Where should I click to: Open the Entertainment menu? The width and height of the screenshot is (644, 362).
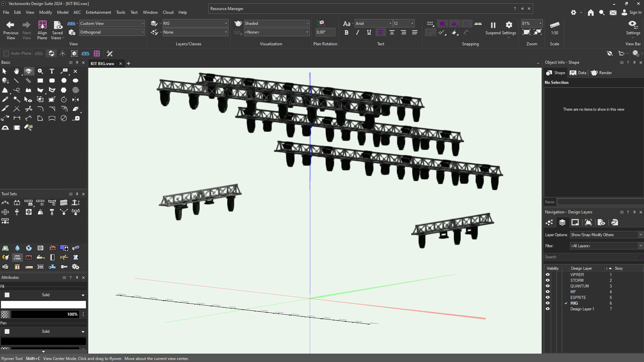coord(98,12)
